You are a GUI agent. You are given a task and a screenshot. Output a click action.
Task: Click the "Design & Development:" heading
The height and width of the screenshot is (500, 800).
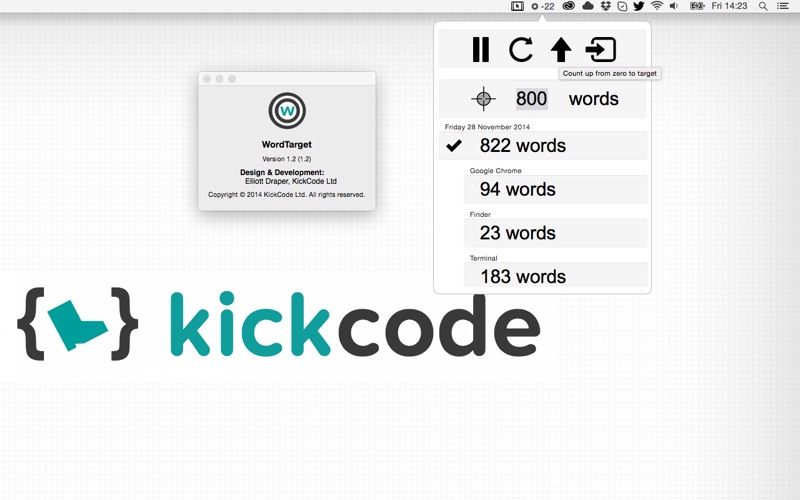click(282, 172)
